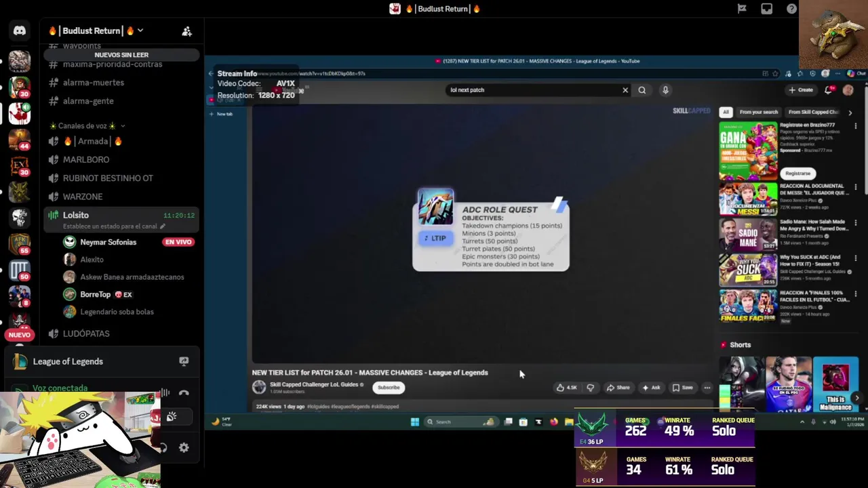Open Discord direct messages home icon
The width and height of the screenshot is (868, 488).
pyautogui.click(x=19, y=30)
